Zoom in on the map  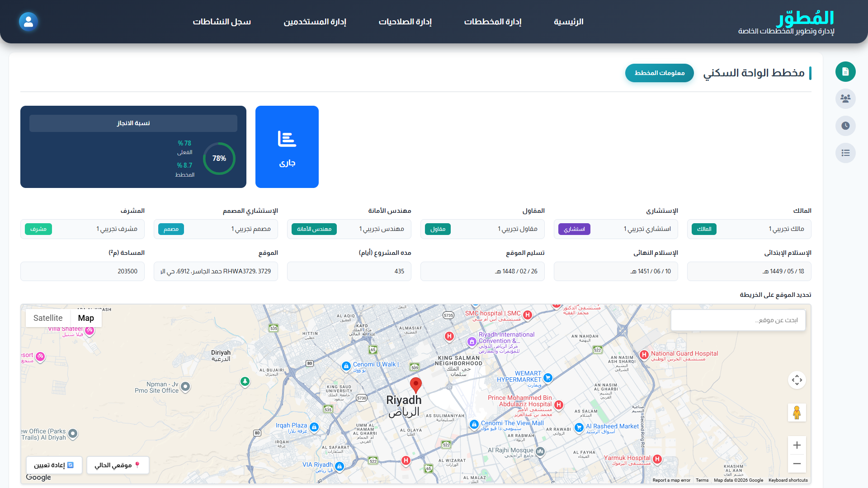797,445
